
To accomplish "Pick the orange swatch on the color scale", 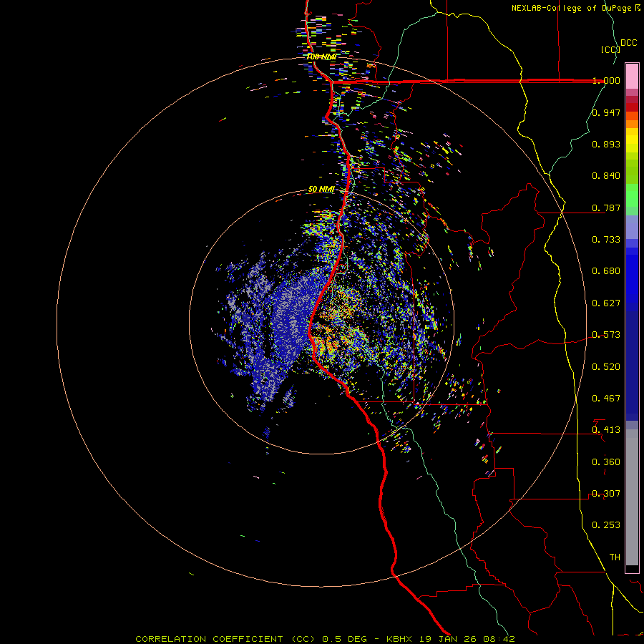I will 632,124.
